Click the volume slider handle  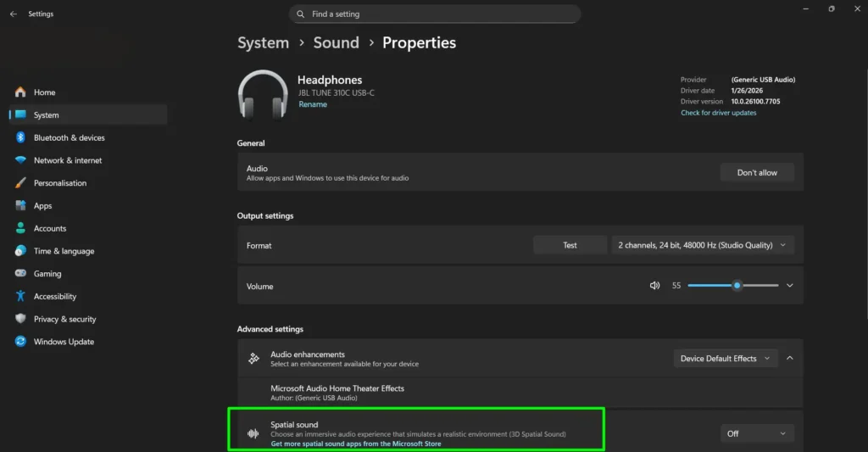click(x=737, y=285)
